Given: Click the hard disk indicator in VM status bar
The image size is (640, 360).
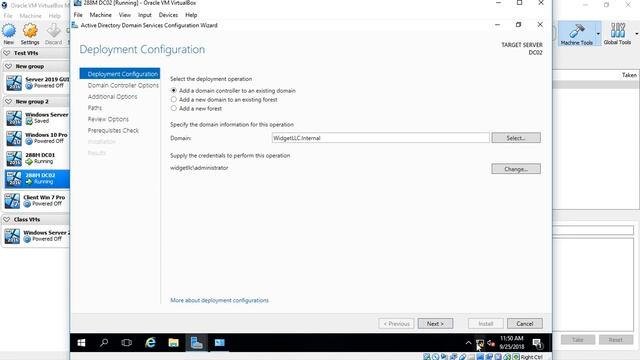Looking at the screenshot, I should tap(427, 357).
